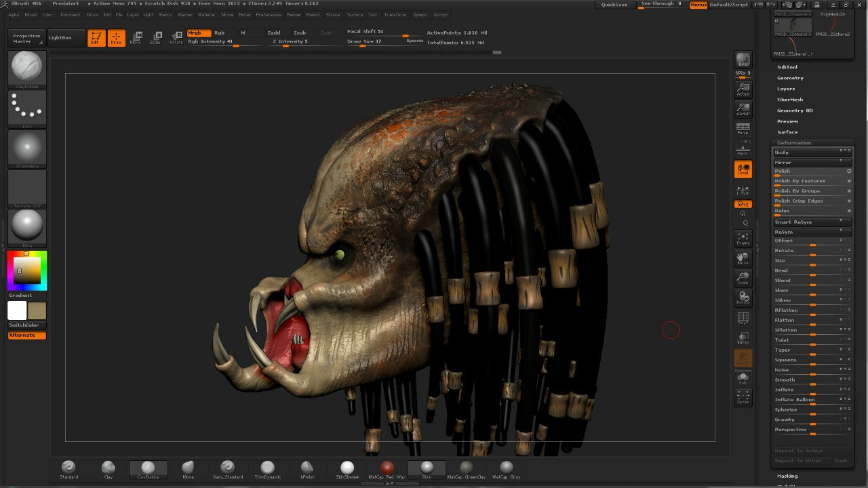
Task: Click the right shelf Move canvas icon
Action: 743,258
